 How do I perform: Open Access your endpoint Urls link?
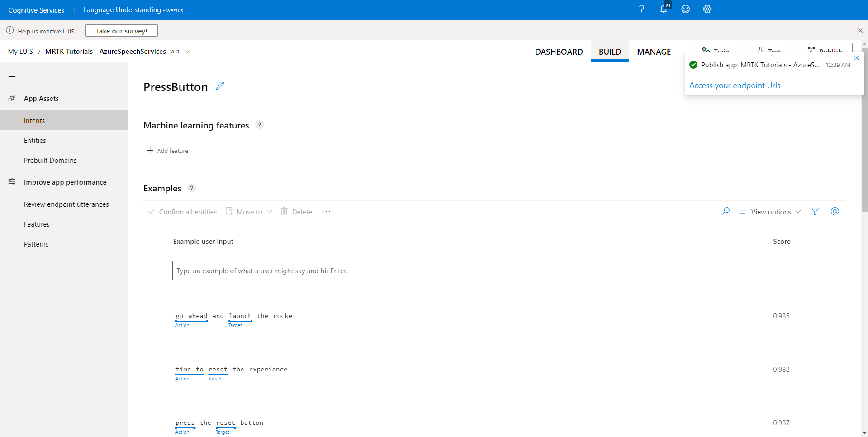click(x=735, y=85)
